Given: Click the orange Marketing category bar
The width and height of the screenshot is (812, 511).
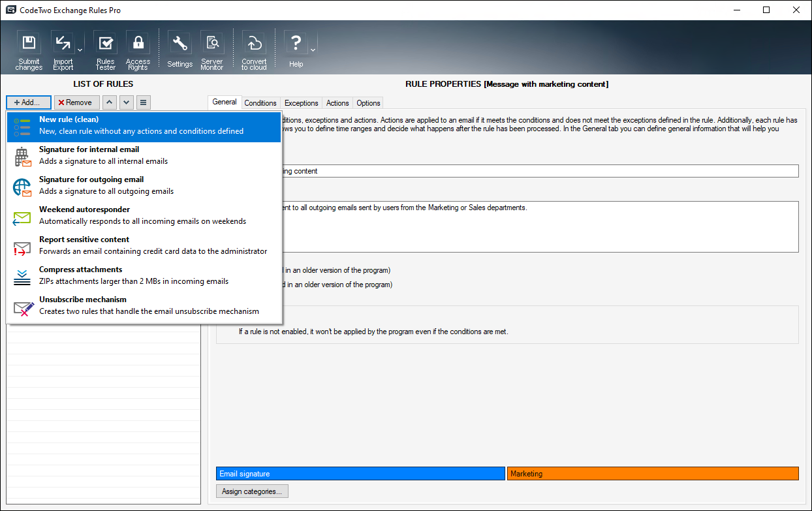Looking at the screenshot, I should click(653, 474).
